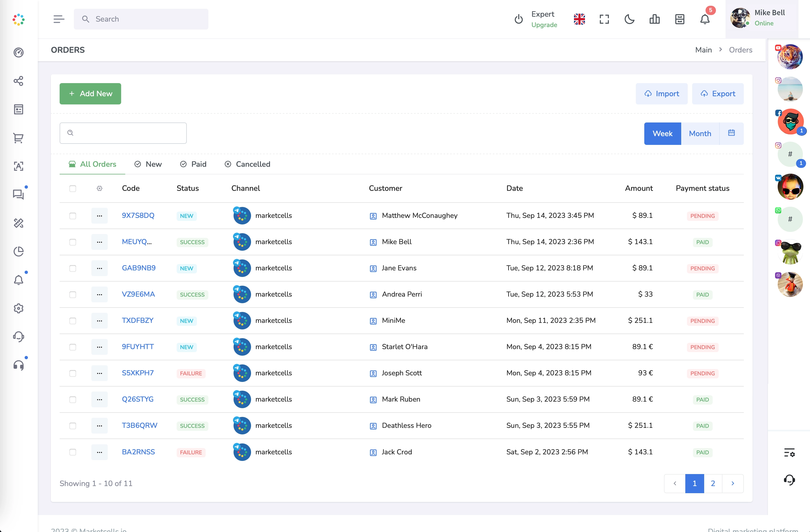
Task: Open calendar date picker beside Month
Action: coord(732,133)
